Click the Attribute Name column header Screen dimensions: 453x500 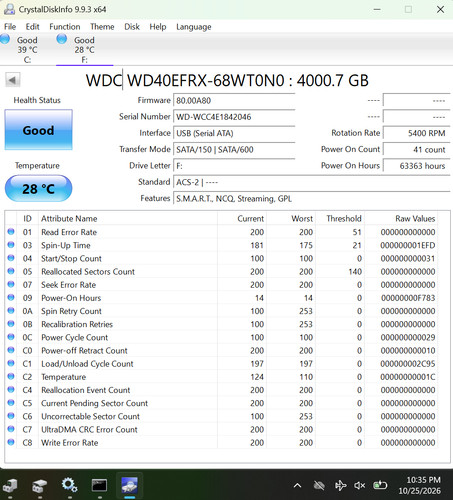(128, 218)
